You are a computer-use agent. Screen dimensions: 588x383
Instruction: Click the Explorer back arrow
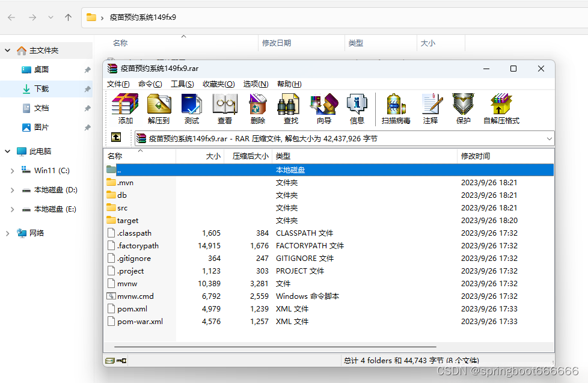point(11,17)
